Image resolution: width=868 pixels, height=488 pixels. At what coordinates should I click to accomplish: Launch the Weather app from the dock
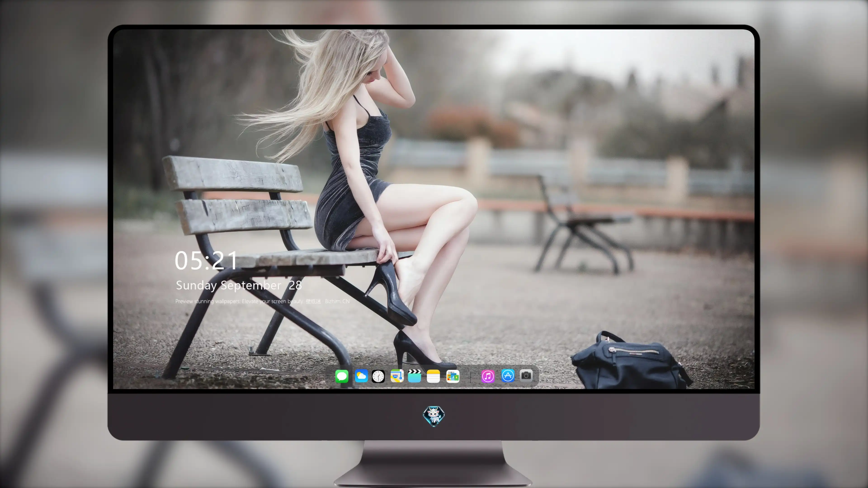click(x=361, y=376)
